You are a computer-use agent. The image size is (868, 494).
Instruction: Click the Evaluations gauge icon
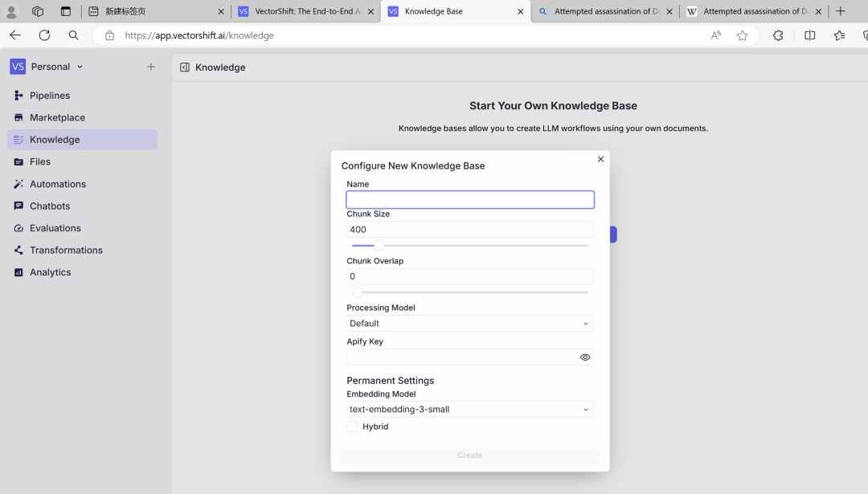pos(18,228)
